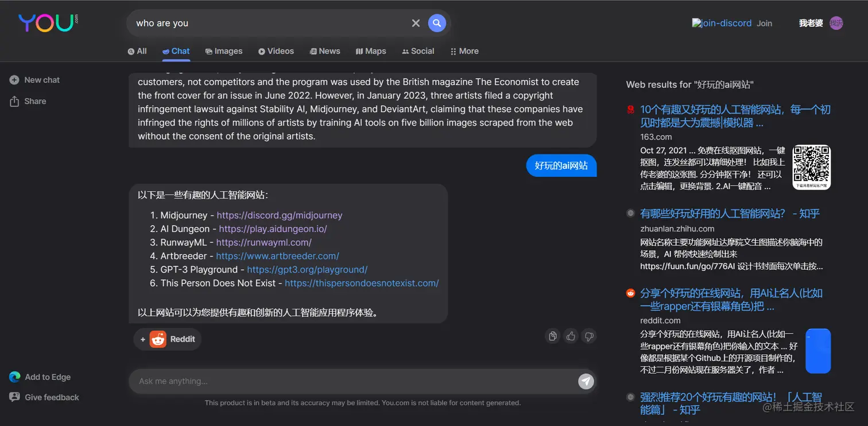Open the Social tab
The width and height of the screenshot is (868, 426).
(x=418, y=51)
